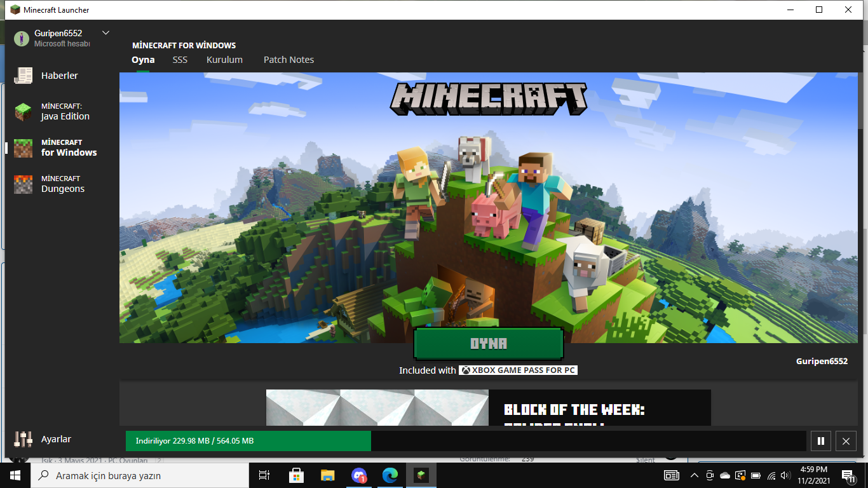Viewport: 868px width, 488px height.
Task: Select Minecraft Java Edition grass block icon
Action: tap(24, 112)
